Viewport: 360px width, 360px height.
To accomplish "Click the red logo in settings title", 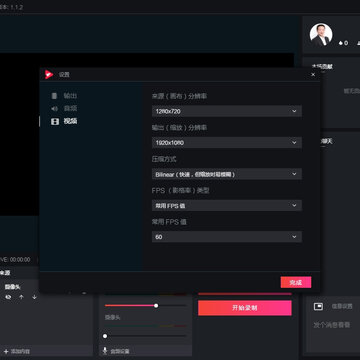I will [x=49, y=75].
